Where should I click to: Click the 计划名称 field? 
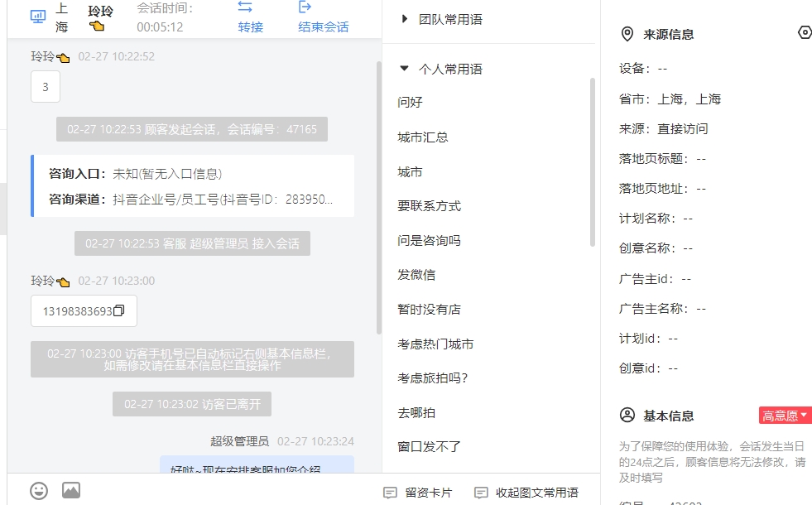(x=656, y=219)
